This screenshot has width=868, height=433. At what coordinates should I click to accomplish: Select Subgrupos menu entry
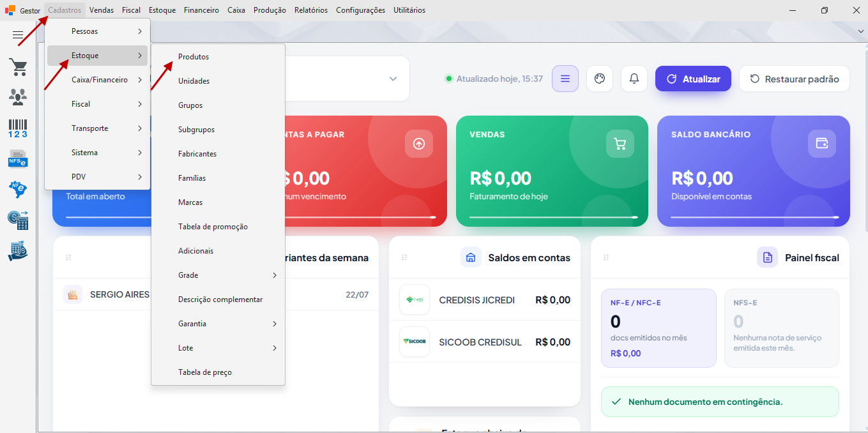pyautogui.click(x=218, y=130)
